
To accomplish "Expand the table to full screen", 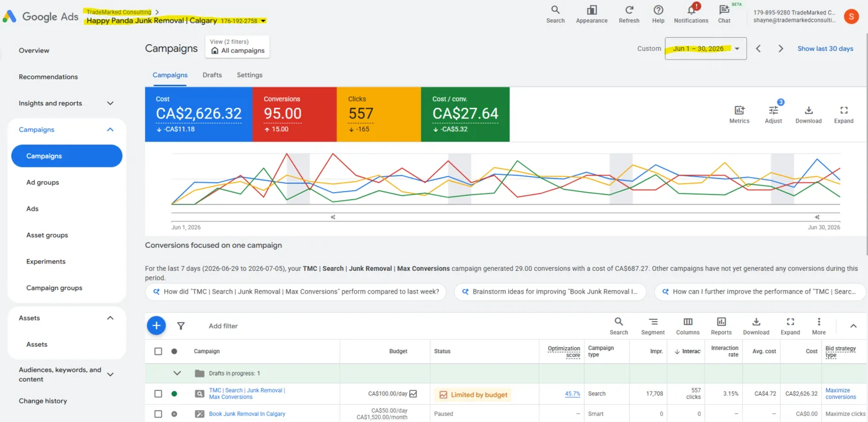I will tap(790, 326).
